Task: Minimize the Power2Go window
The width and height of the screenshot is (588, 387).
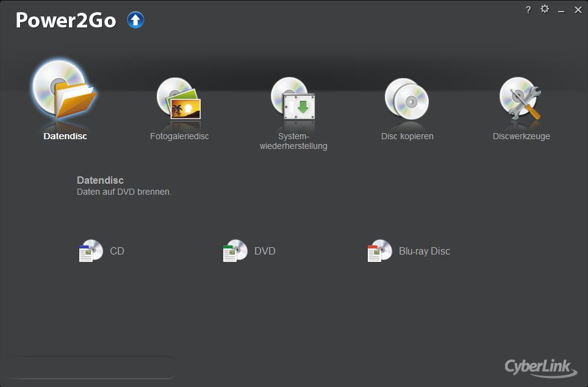Action: [x=561, y=12]
